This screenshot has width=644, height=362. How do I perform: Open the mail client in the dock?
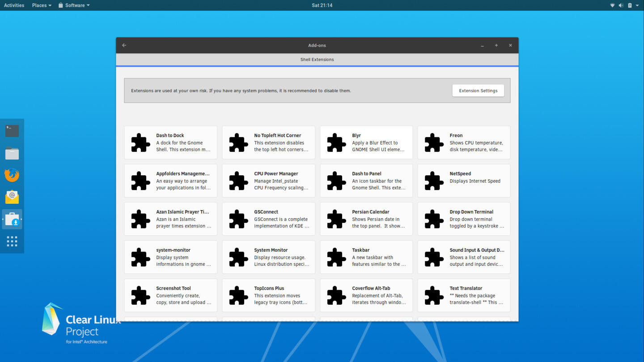(x=12, y=197)
